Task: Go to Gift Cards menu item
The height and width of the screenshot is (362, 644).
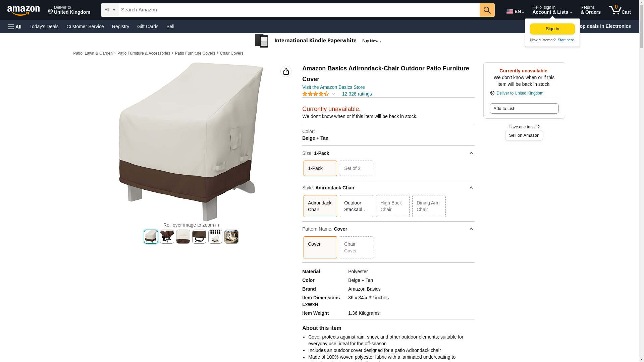Action: [148, 26]
